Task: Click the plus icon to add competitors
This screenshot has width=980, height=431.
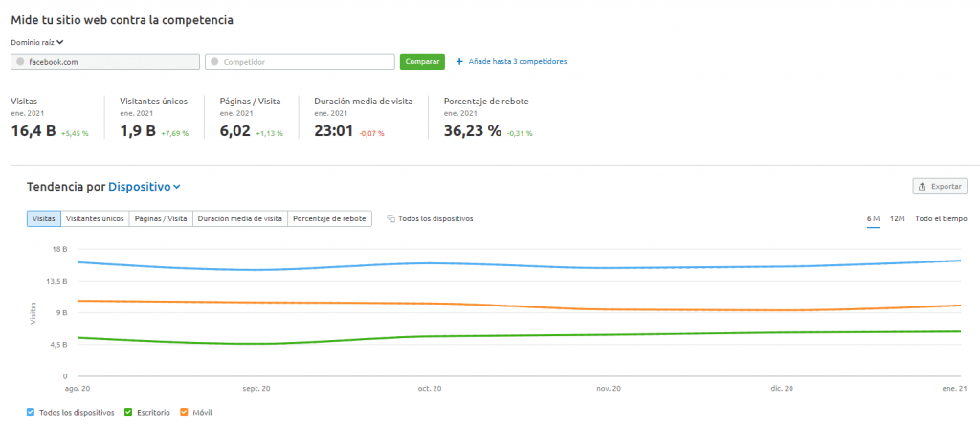Action: pyautogui.click(x=459, y=62)
